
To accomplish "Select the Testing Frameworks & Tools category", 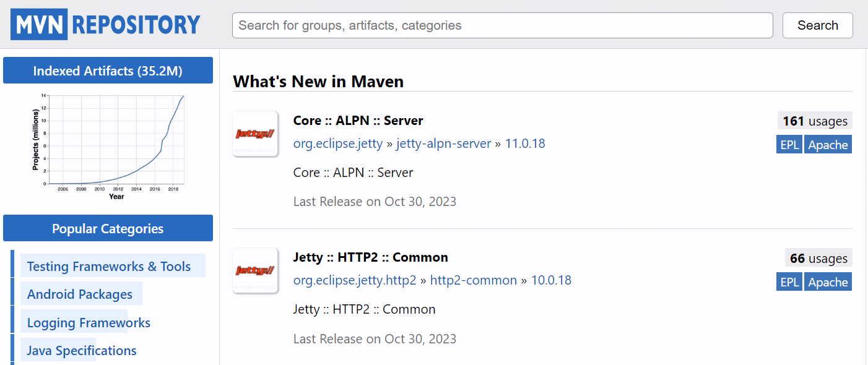I will point(109,266).
